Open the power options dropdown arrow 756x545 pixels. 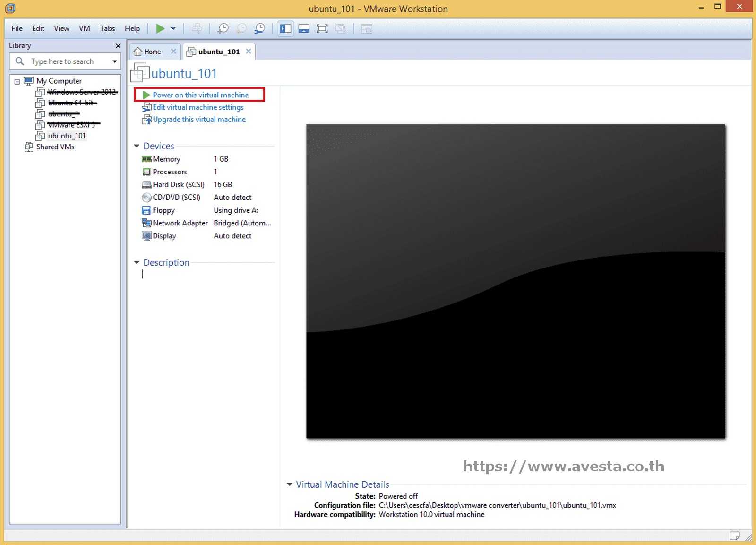coord(173,28)
